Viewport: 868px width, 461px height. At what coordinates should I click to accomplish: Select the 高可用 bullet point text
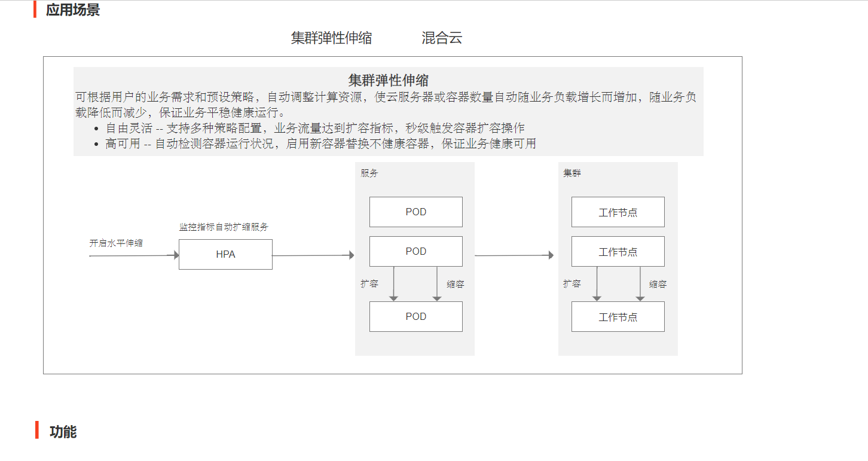click(320, 144)
